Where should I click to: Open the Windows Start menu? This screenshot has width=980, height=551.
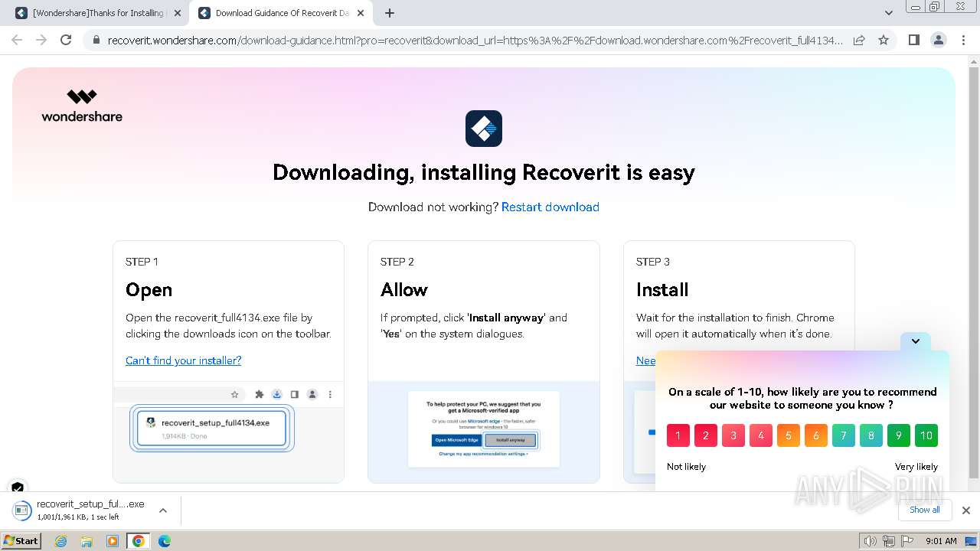21,541
